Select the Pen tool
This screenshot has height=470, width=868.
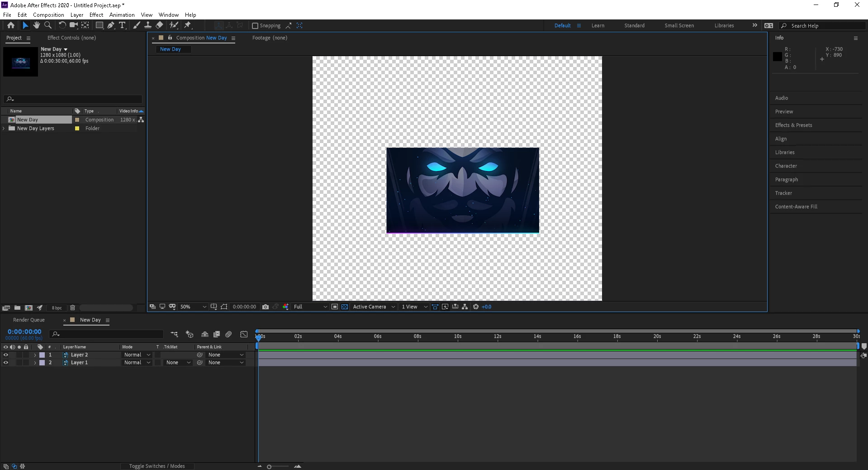point(111,25)
